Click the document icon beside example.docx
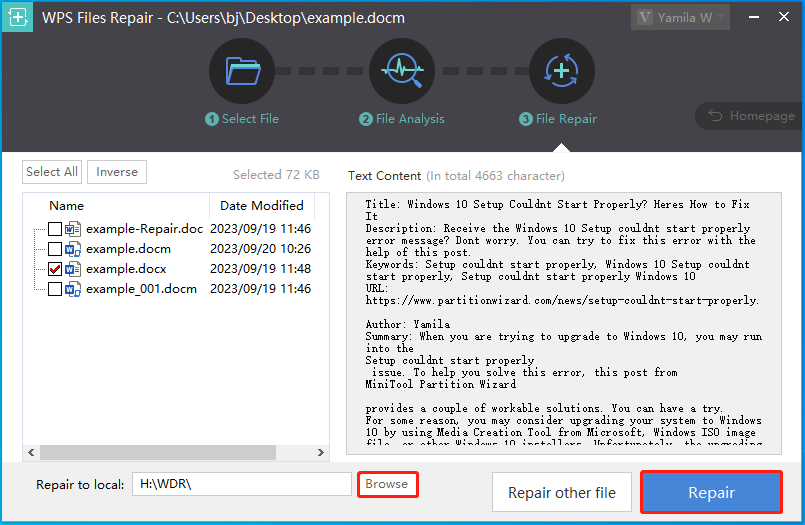805x525 pixels. (72, 269)
